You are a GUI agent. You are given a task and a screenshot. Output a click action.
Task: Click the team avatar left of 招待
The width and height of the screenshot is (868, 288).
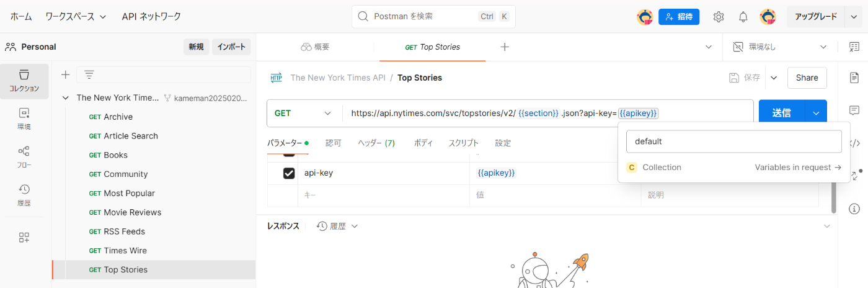(645, 17)
